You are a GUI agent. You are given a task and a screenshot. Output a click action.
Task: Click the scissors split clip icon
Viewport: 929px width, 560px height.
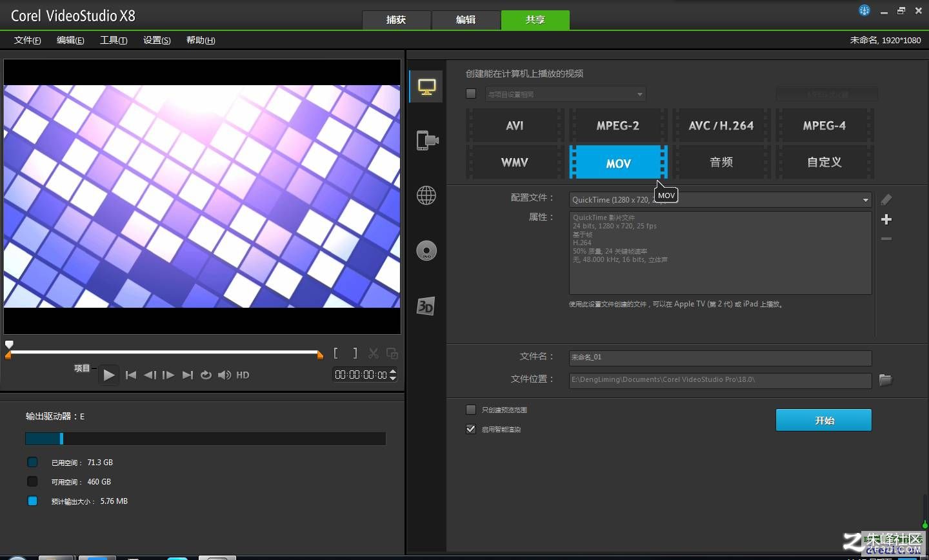point(373,353)
